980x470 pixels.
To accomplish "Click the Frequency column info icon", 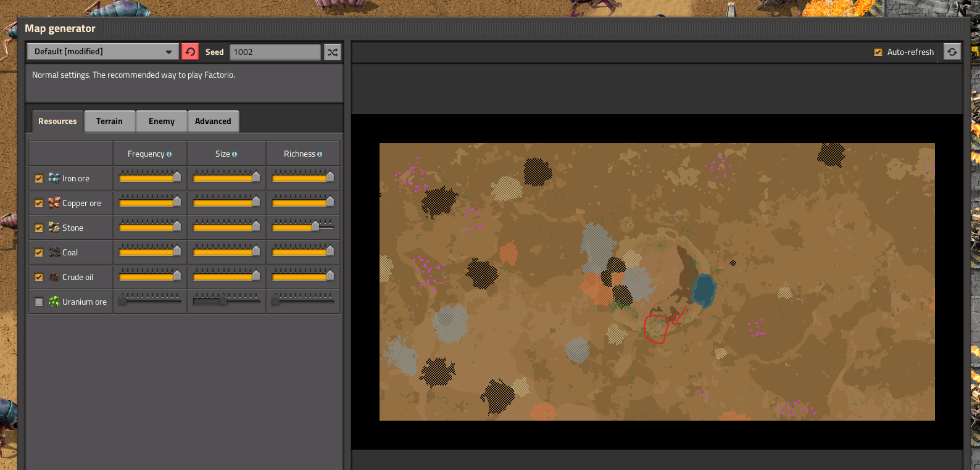I will [169, 154].
